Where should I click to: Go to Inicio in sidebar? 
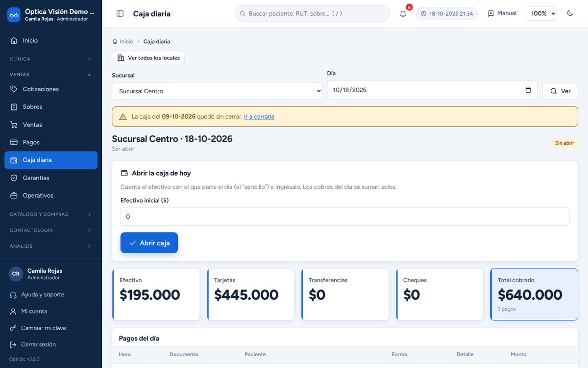coord(51,41)
